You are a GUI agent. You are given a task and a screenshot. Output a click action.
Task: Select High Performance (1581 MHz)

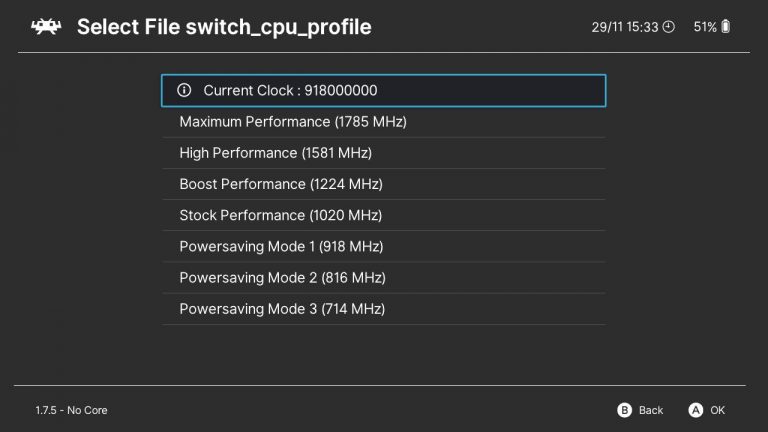275,153
